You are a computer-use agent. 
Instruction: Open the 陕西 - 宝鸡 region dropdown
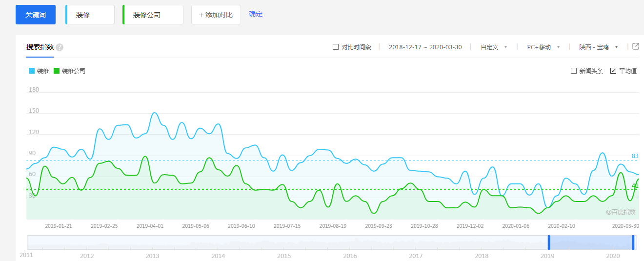(598, 47)
